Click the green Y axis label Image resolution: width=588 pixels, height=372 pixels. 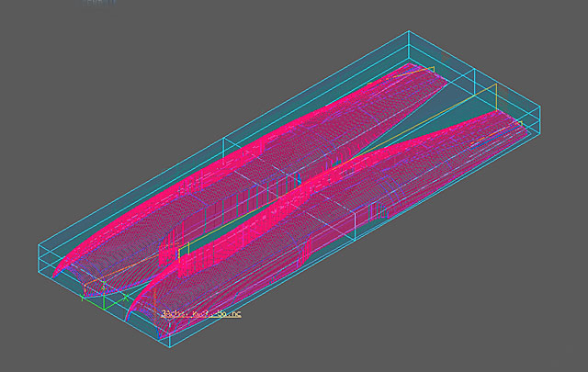click(x=83, y=297)
